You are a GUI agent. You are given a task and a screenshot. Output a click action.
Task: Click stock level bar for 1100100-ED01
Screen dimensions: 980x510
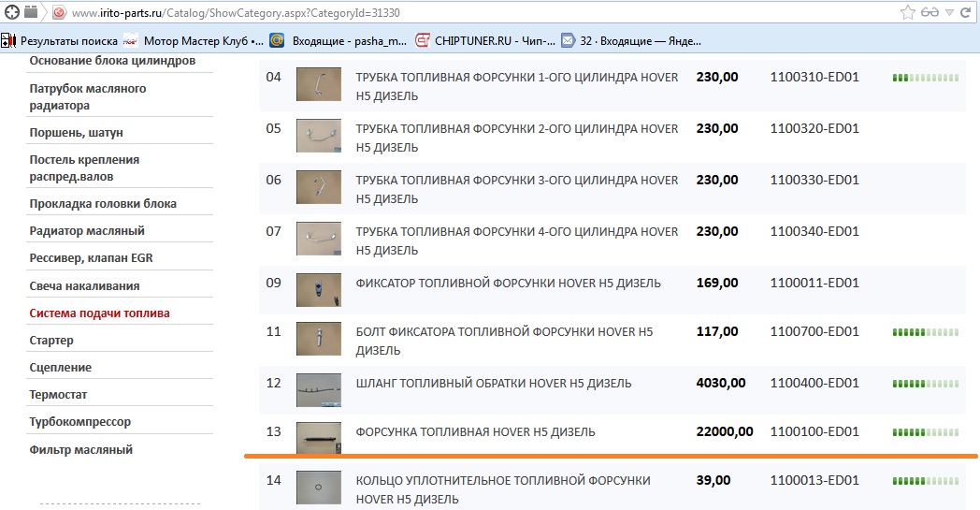coord(926,432)
